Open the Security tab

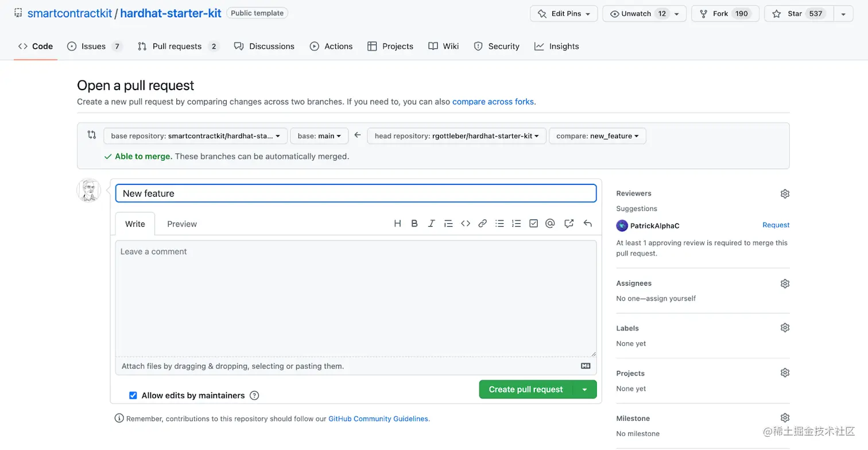(x=497, y=46)
